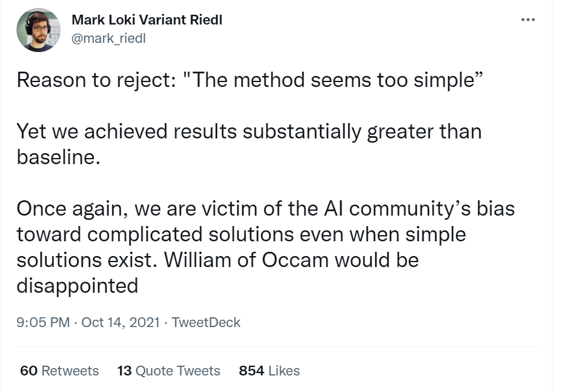View who gave the 854 Likes
Screen dimensions: 564x392
(x=269, y=371)
